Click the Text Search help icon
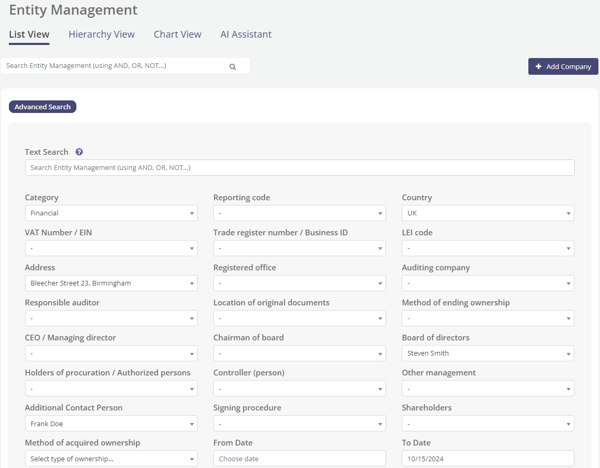Image resolution: width=600 pixels, height=468 pixels. click(79, 152)
